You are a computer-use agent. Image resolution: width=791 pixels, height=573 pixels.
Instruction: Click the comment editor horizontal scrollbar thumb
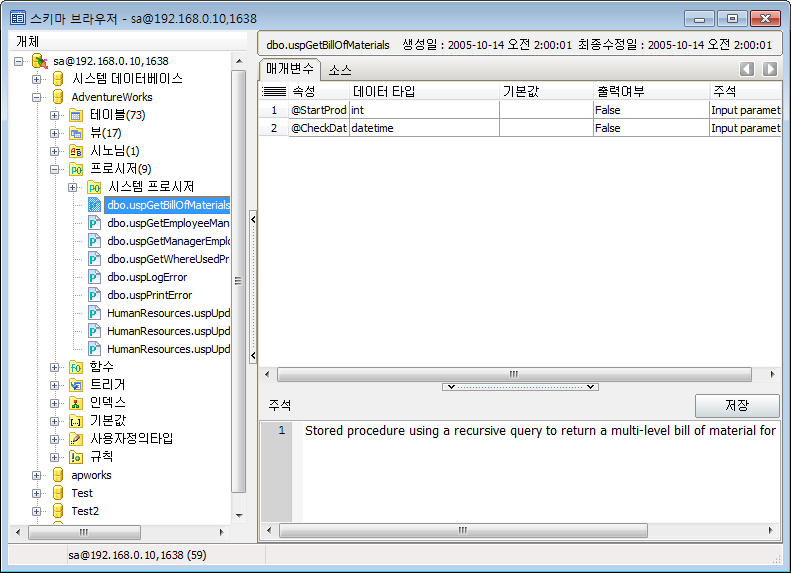463,530
